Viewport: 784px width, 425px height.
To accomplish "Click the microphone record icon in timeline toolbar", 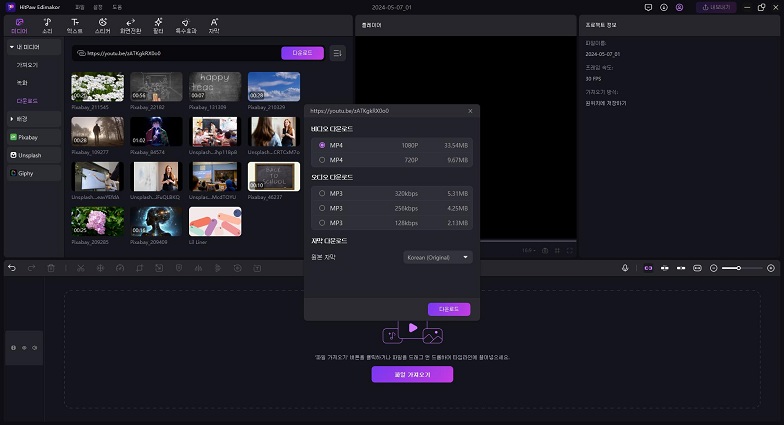I will [x=625, y=268].
